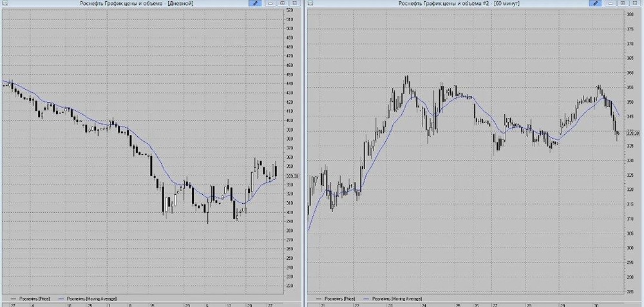Open the window menu icon of the 60-minute chart

[310, 3]
